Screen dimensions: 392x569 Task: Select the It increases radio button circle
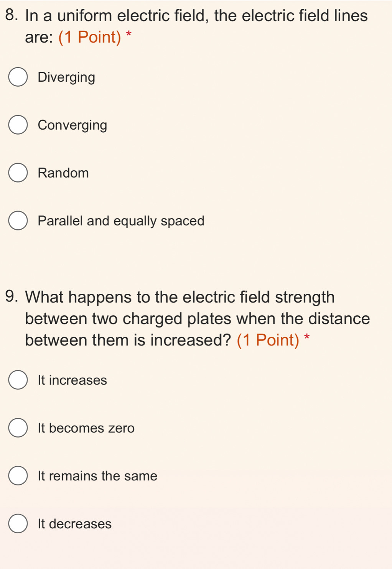tap(18, 380)
